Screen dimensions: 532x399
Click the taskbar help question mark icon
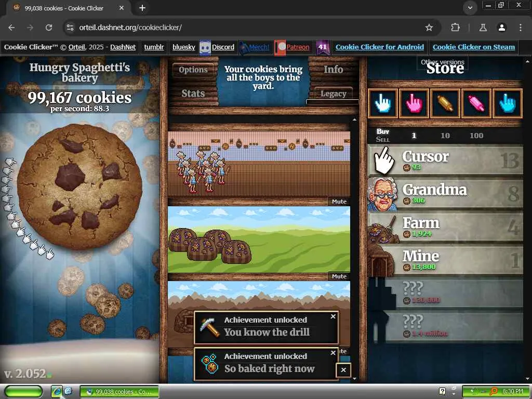coord(442,391)
